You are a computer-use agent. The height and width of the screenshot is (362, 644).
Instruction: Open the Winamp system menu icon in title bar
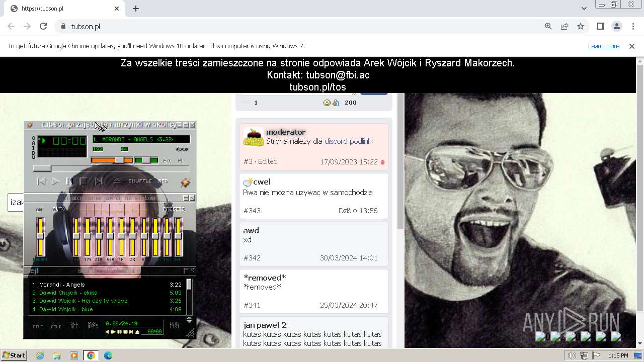tap(30, 125)
